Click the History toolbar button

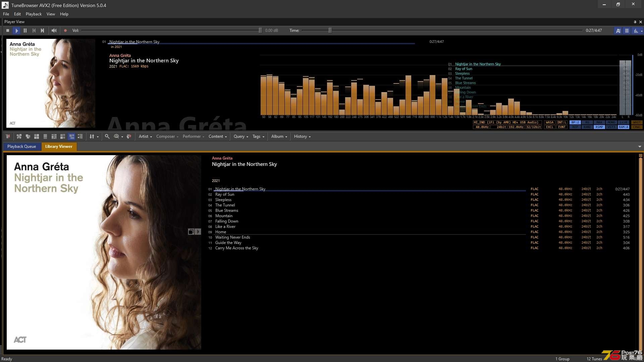point(302,136)
